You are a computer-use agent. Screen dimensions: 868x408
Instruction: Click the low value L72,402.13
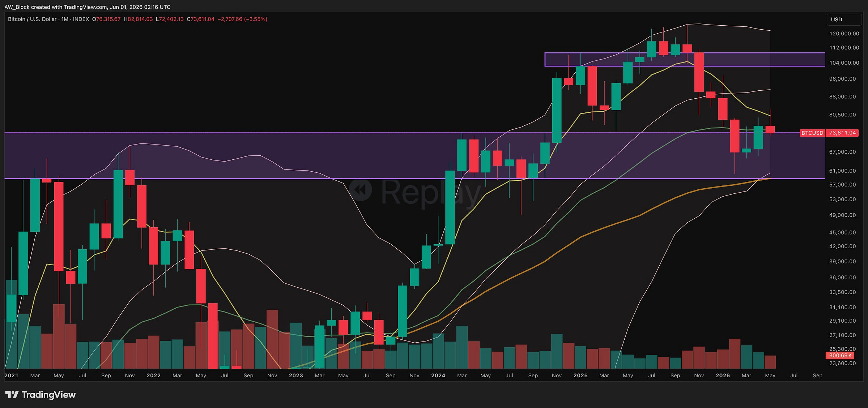(x=170, y=19)
